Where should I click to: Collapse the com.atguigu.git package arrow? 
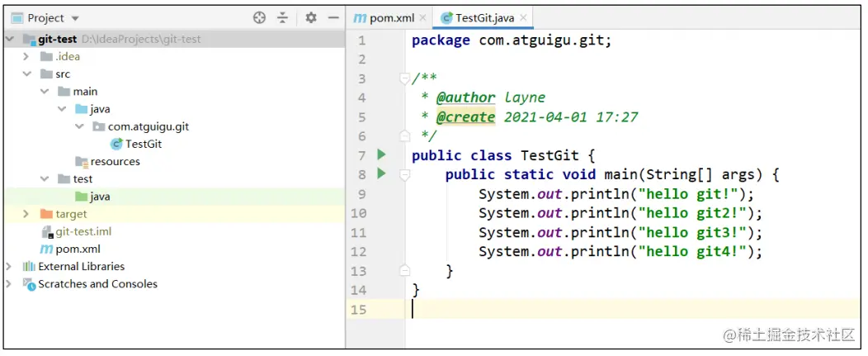(80, 127)
